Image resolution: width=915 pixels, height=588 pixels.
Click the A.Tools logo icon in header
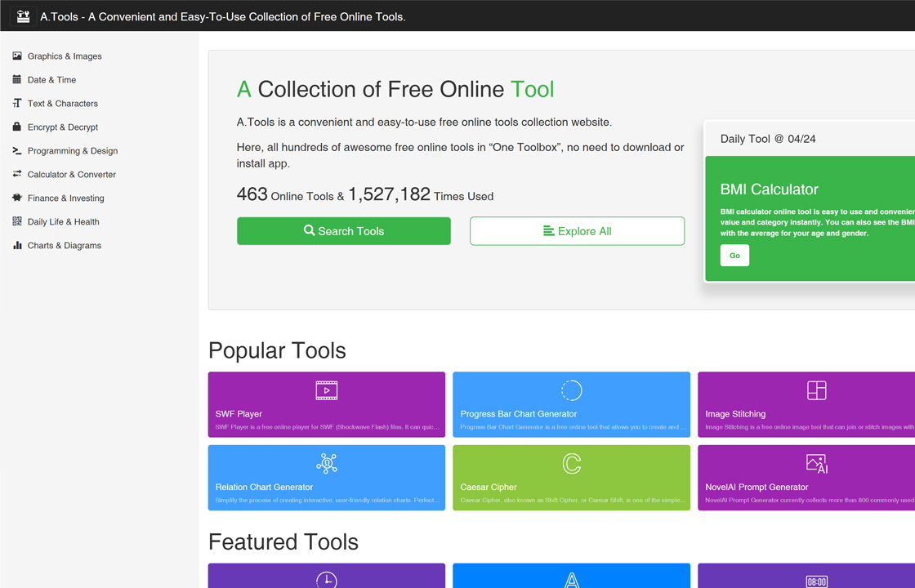click(24, 16)
